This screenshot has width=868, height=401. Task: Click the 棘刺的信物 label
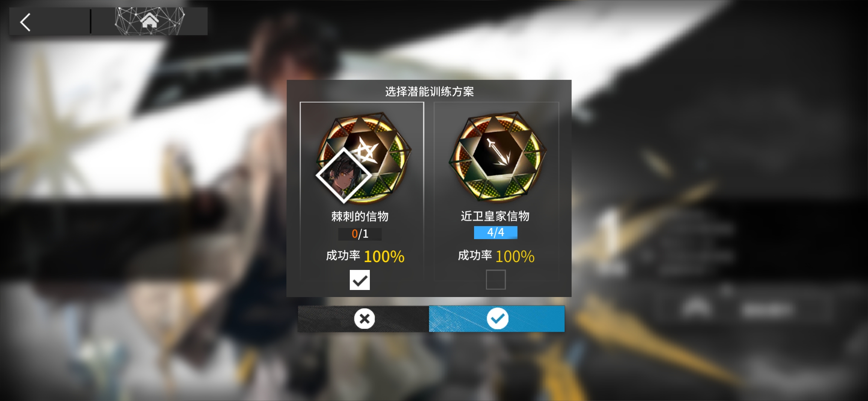pyautogui.click(x=360, y=216)
